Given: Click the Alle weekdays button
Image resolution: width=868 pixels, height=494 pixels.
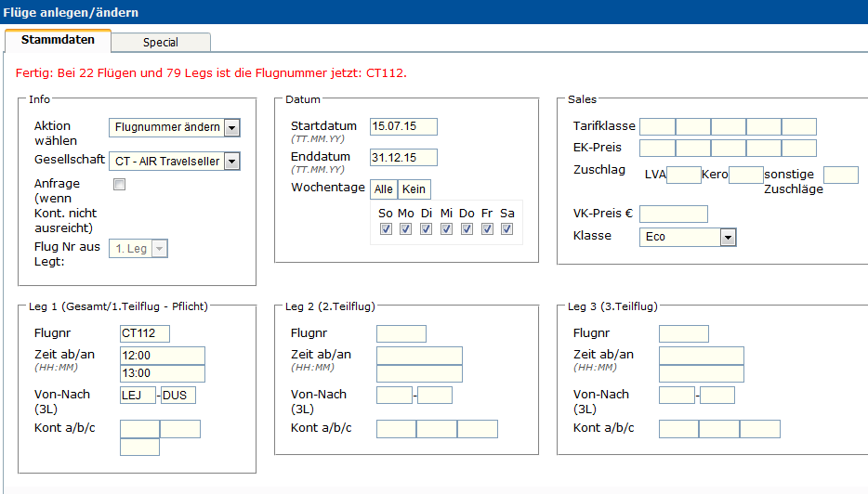Looking at the screenshot, I should coord(383,189).
